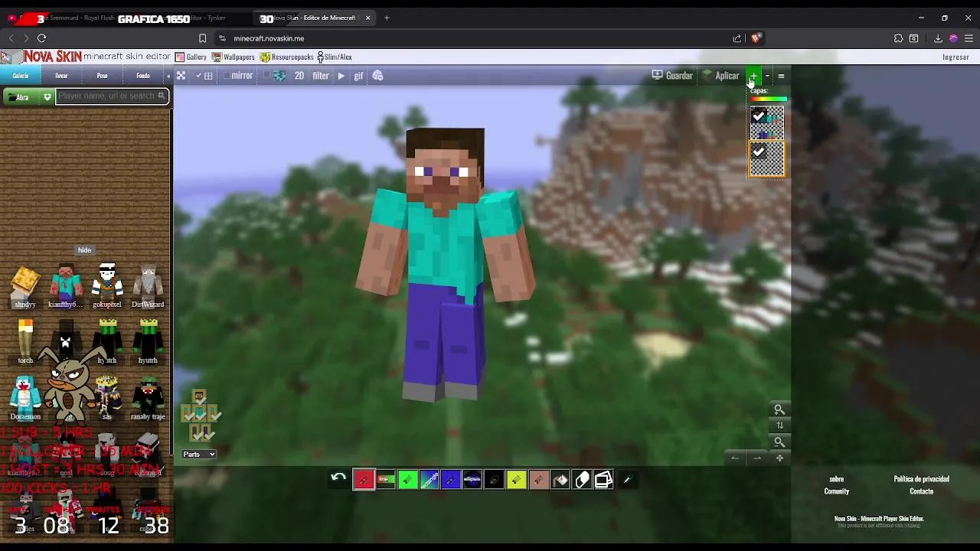Screen dimensions: 980x551
Task: Open the layers menu icon
Action: coord(781,75)
